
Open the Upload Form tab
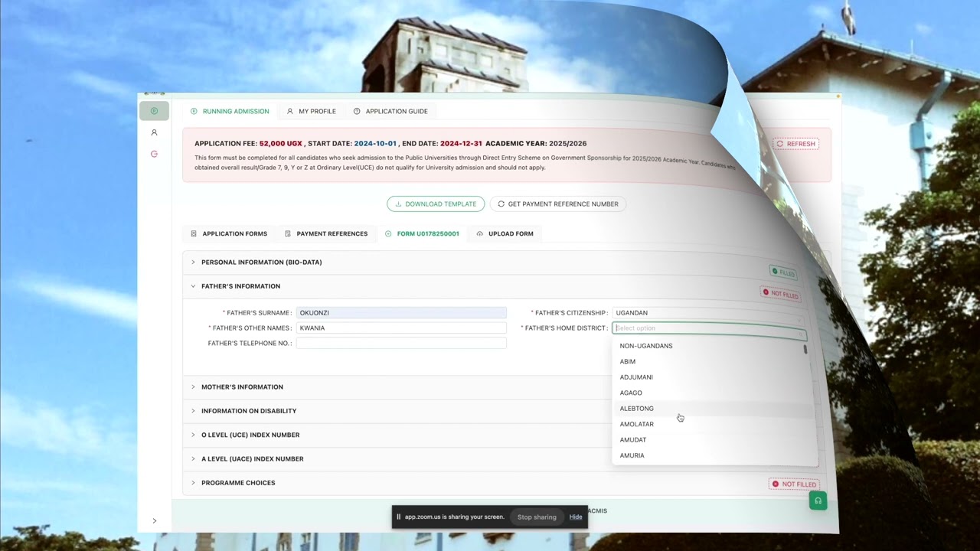[x=505, y=233]
